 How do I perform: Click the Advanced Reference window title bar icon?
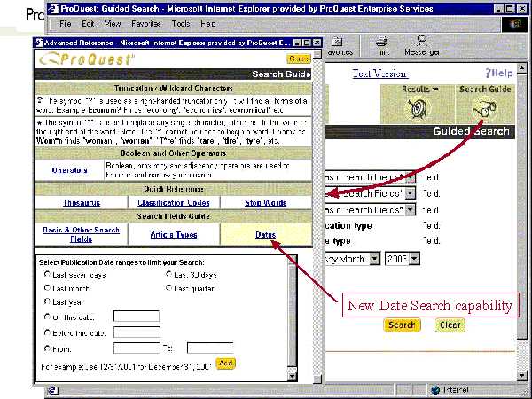pyautogui.click(x=39, y=43)
